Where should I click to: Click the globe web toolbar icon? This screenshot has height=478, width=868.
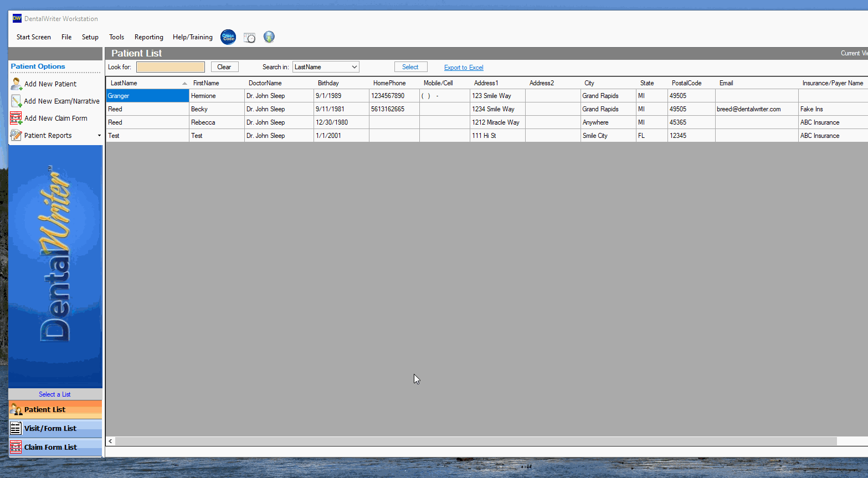269,37
